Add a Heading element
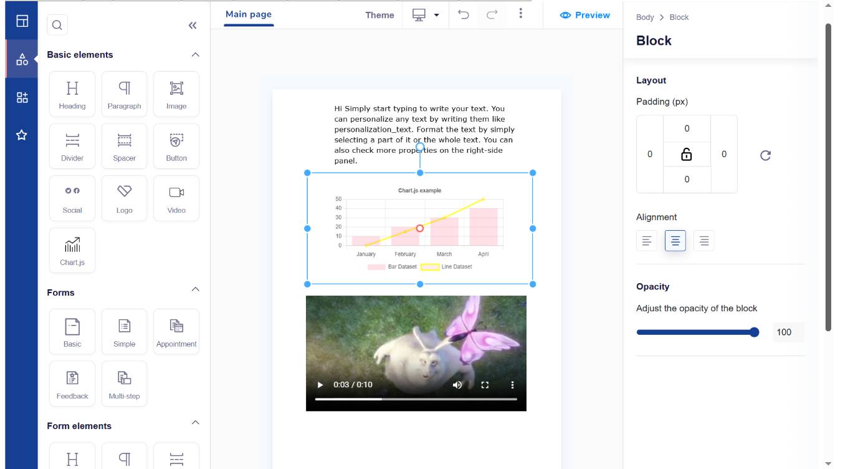Screen dimensions: 868x469 click(72, 94)
